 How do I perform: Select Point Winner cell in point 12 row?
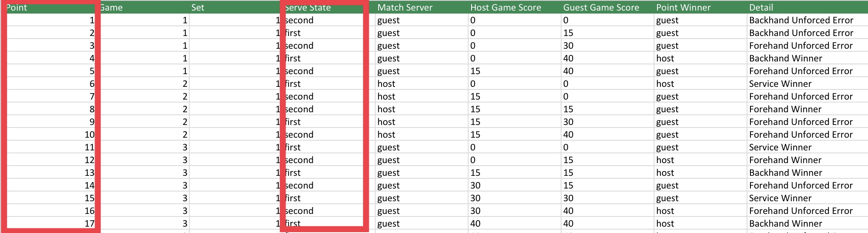coord(700,160)
